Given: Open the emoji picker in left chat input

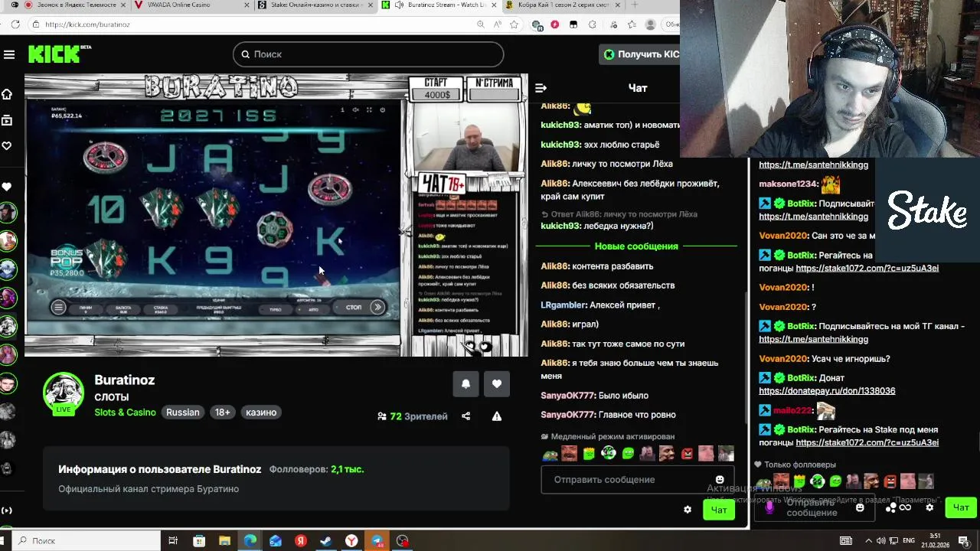Looking at the screenshot, I should click(x=720, y=480).
